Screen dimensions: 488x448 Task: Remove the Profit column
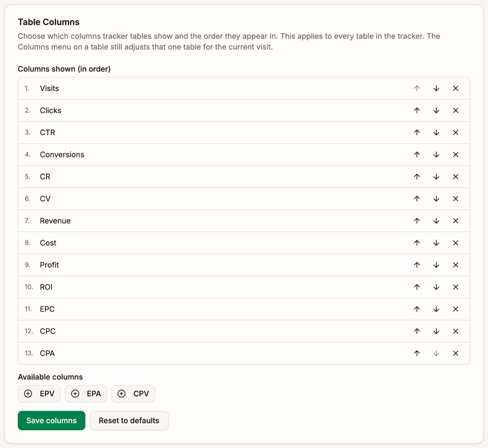456,265
